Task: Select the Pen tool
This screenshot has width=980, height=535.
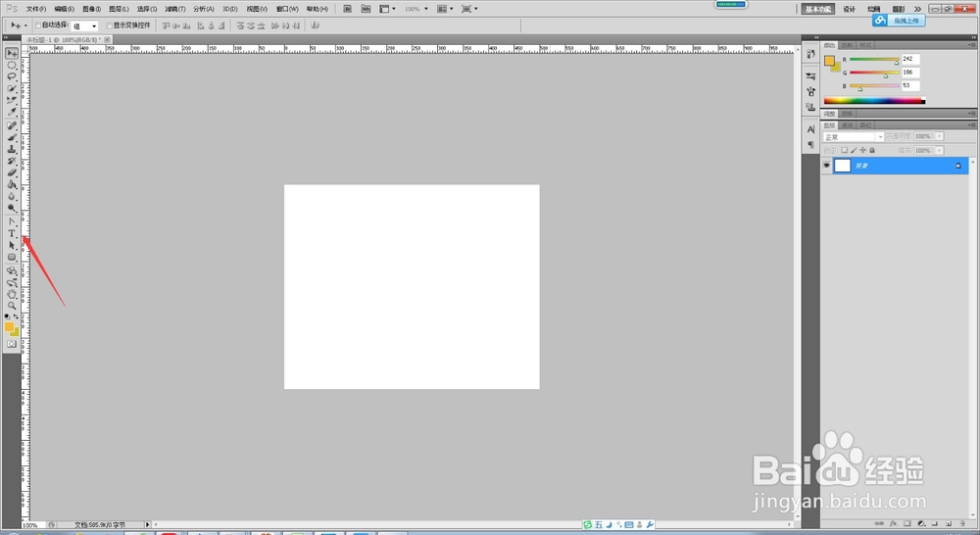Action: 12,221
